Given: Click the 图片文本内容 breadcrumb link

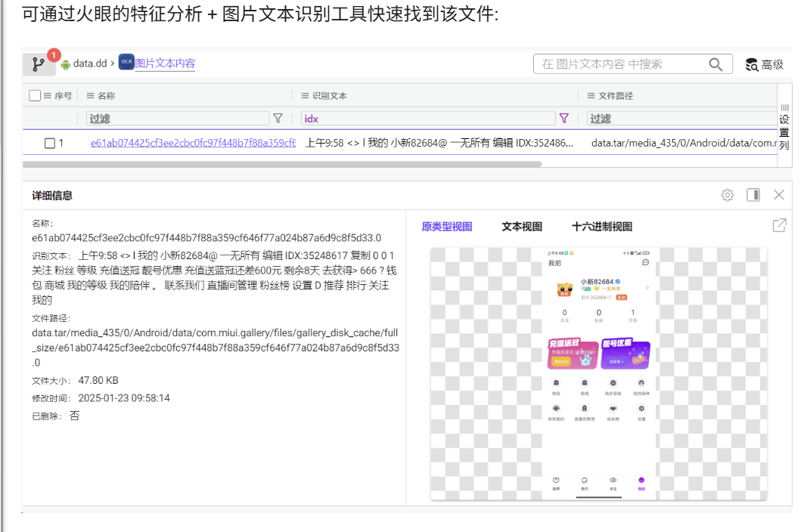Looking at the screenshot, I should point(165,64).
